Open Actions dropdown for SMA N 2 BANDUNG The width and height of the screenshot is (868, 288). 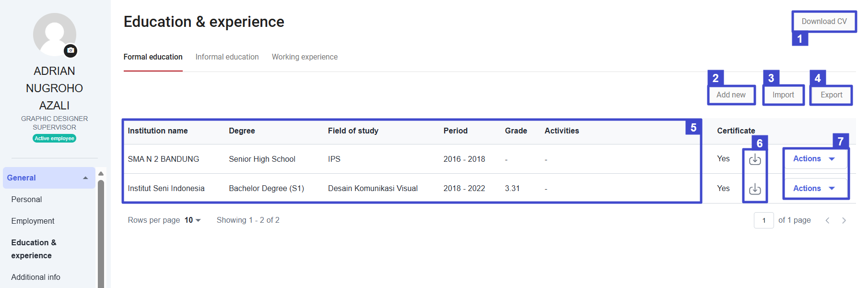814,159
